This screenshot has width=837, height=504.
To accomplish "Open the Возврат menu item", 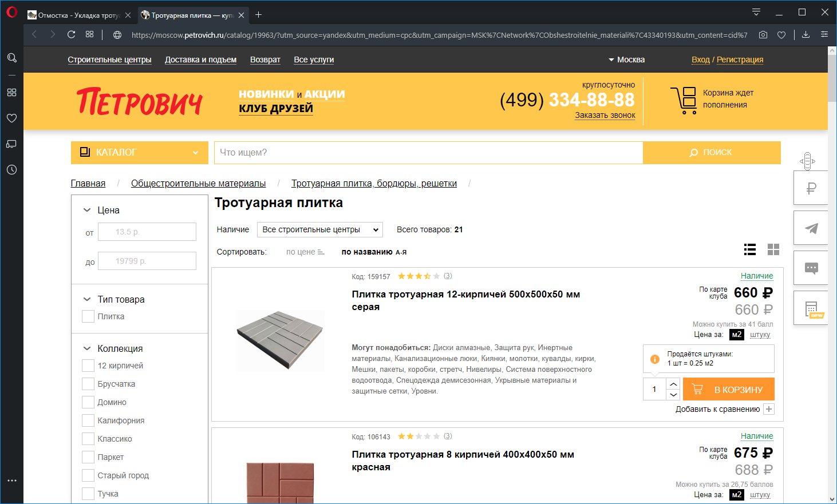I will 265,59.
